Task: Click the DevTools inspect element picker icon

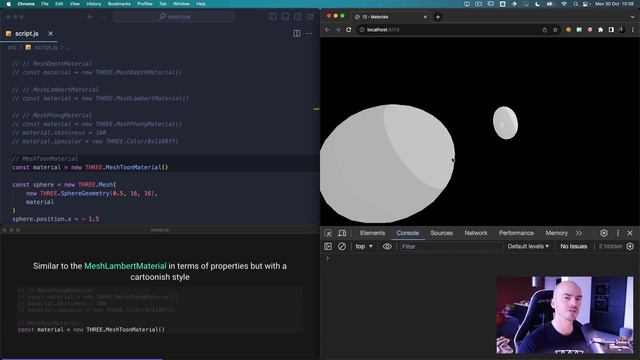Action: (328, 233)
